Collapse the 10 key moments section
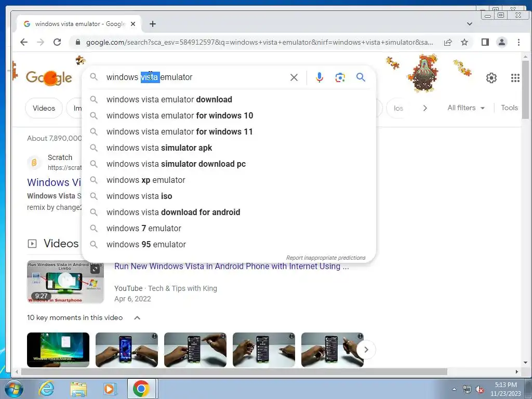 click(x=137, y=318)
